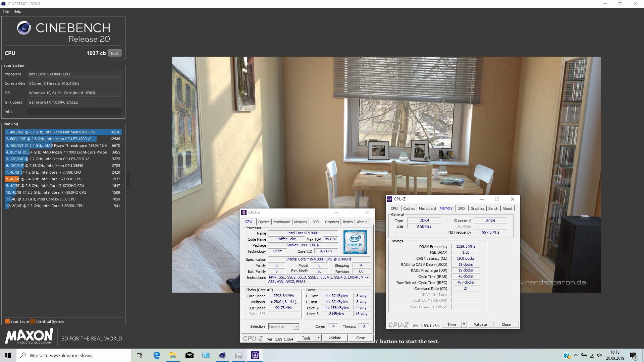Screen dimensions: 644x362
Task: Click the Cinebench taskbar icon
Action: coord(222,355)
